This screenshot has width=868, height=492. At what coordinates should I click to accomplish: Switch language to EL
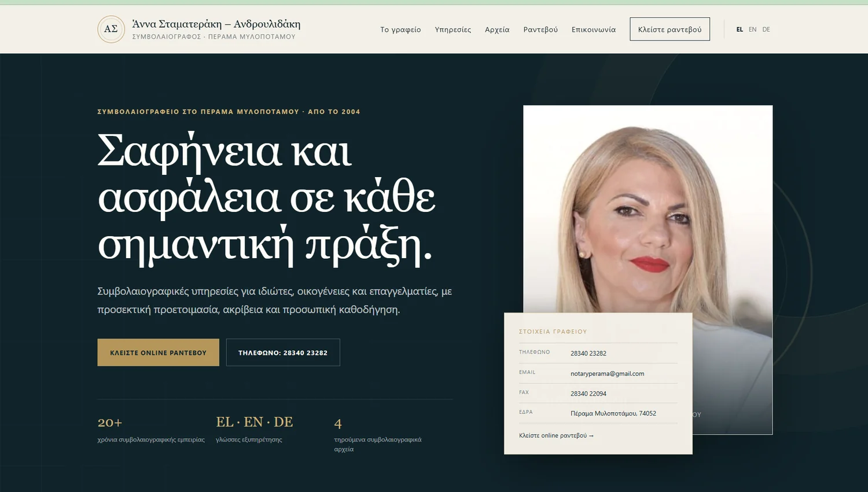[740, 30]
